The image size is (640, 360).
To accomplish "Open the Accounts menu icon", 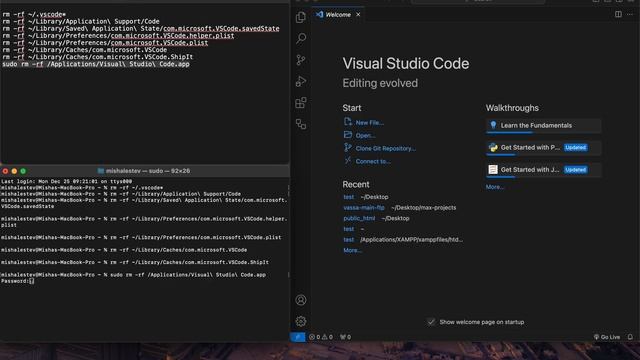I will click(301, 300).
